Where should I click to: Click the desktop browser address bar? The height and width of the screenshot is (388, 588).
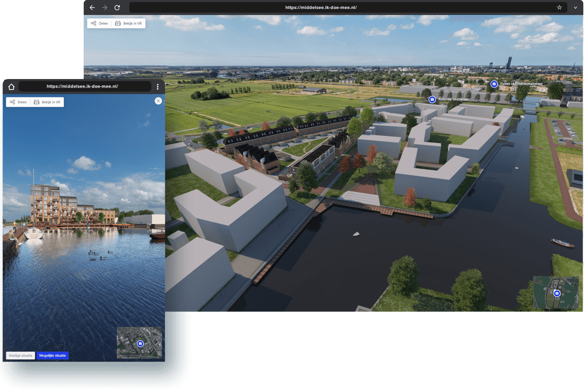coord(320,8)
